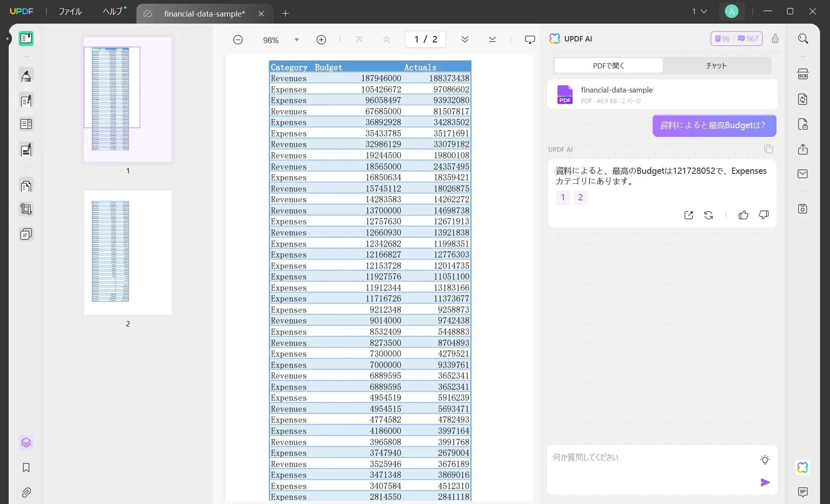Viewport: 830px width, 504px height.
Task: Open the user account avatar A
Action: coord(732,12)
